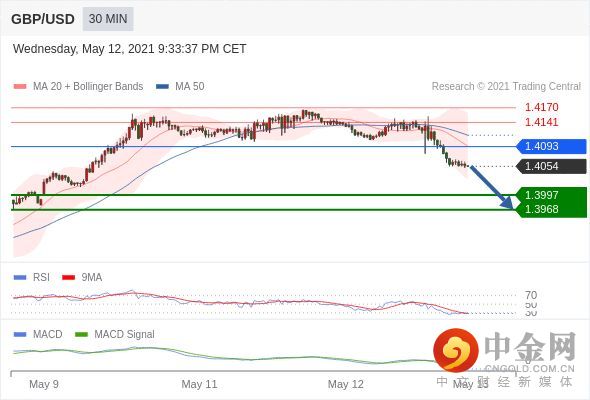Select the 1.4093 blue price label
590x400 pixels.
[x=551, y=146]
